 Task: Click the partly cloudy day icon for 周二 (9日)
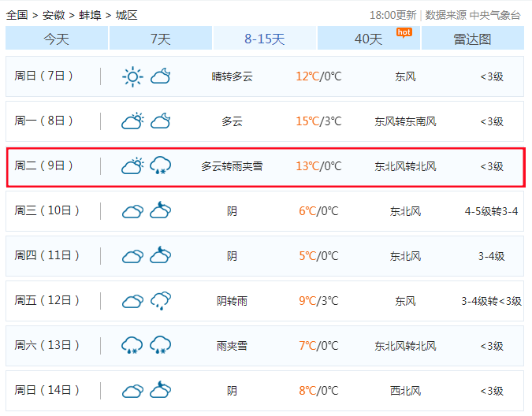coord(132,166)
